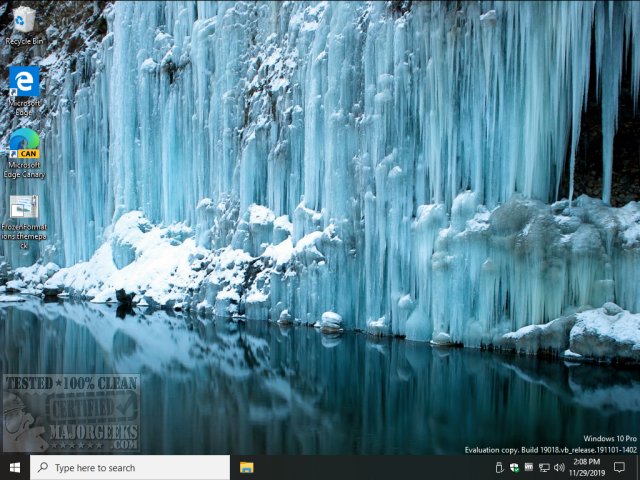
Task: Open Windows Security from the tray
Action: (x=514, y=467)
